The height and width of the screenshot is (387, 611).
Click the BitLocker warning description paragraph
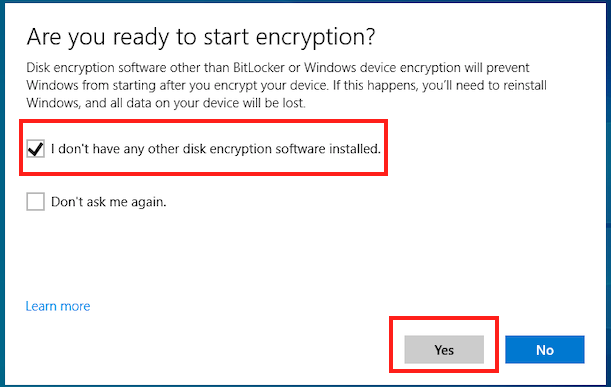click(x=286, y=85)
